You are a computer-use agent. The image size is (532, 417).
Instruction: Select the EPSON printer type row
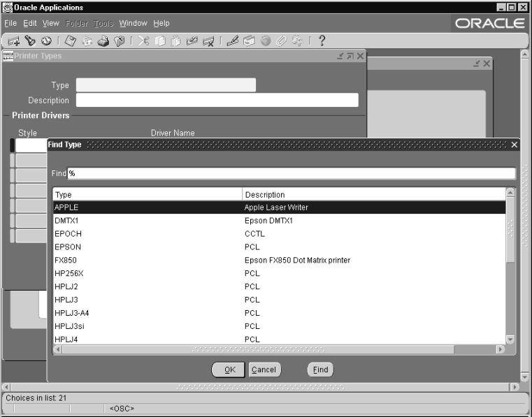279,247
